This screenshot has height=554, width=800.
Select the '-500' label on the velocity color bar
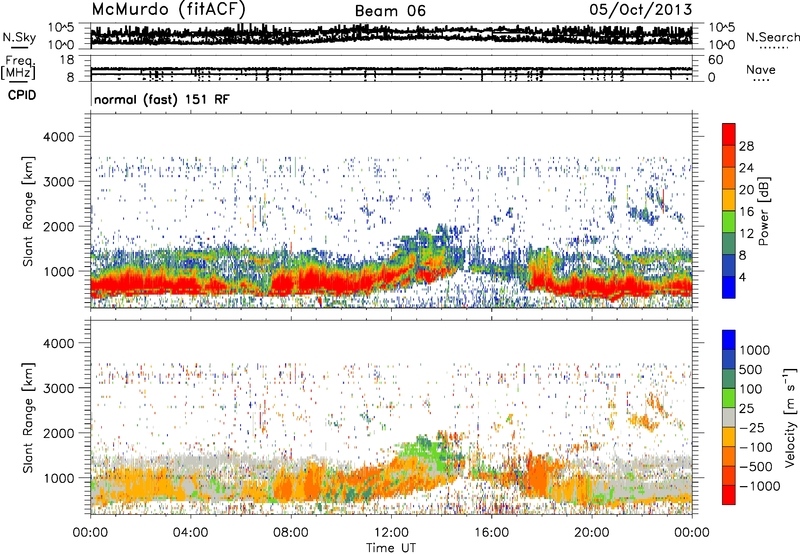[755, 467]
